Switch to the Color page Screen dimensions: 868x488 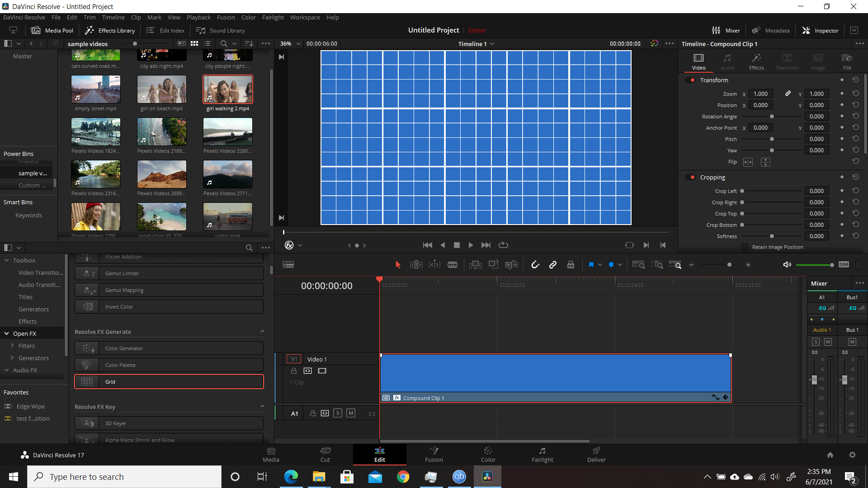pyautogui.click(x=488, y=455)
